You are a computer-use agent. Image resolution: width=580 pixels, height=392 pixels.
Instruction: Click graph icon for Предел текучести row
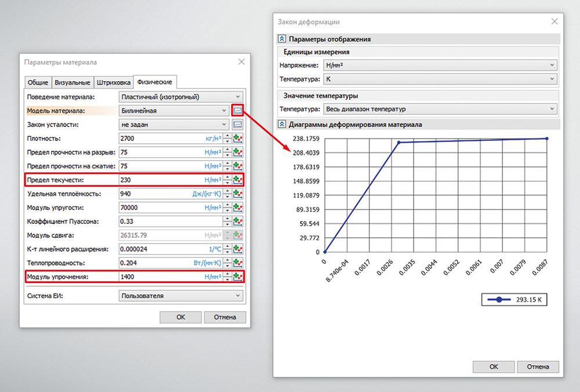(x=237, y=180)
